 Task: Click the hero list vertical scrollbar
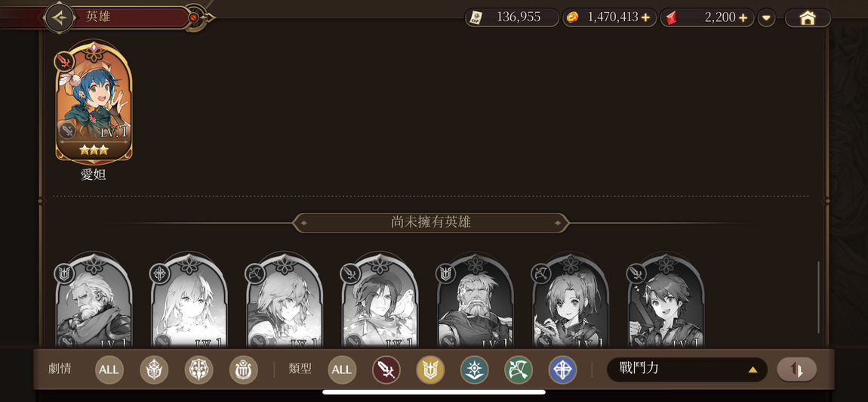819,297
